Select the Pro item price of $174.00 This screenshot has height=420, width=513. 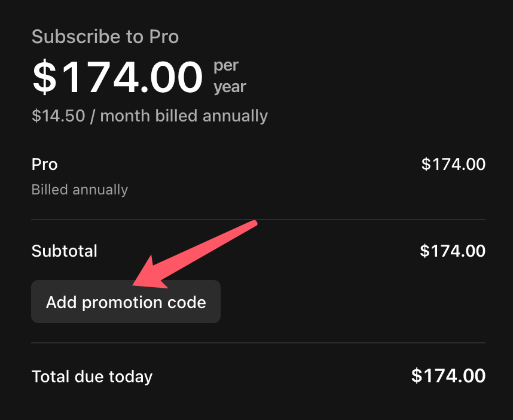[x=453, y=164]
